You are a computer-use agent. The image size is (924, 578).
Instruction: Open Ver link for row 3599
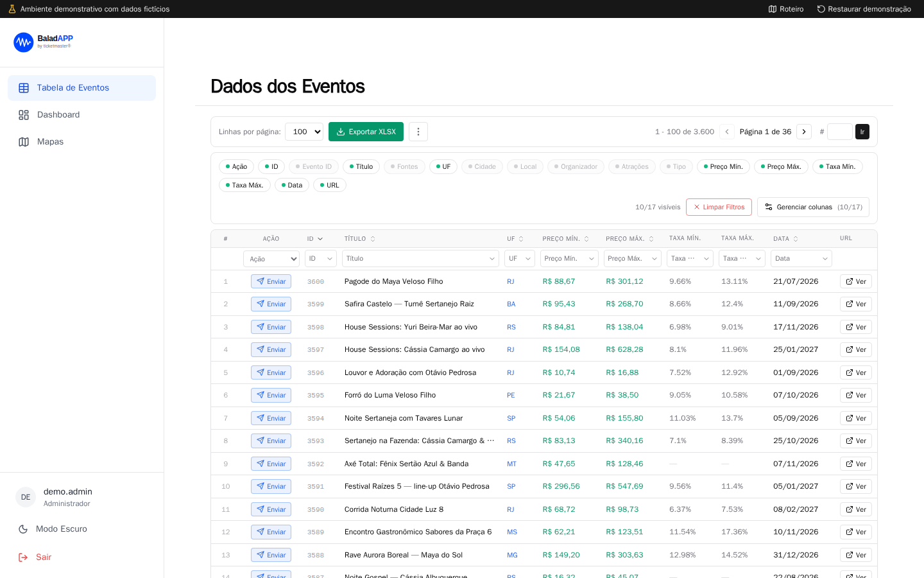click(x=856, y=304)
